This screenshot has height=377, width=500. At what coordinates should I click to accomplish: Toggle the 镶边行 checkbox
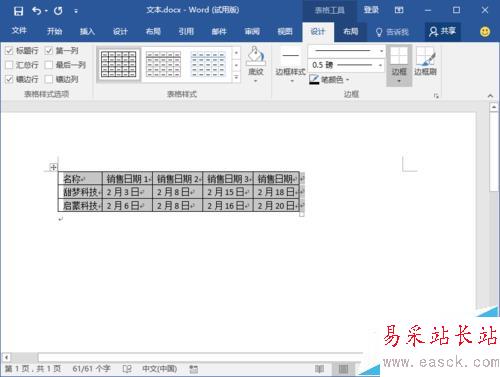[9, 79]
